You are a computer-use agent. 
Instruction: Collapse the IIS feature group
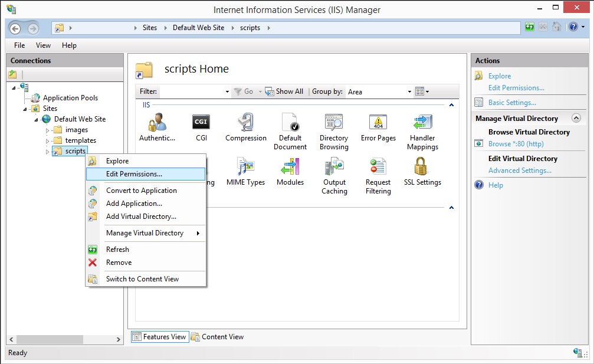pyautogui.click(x=451, y=105)
